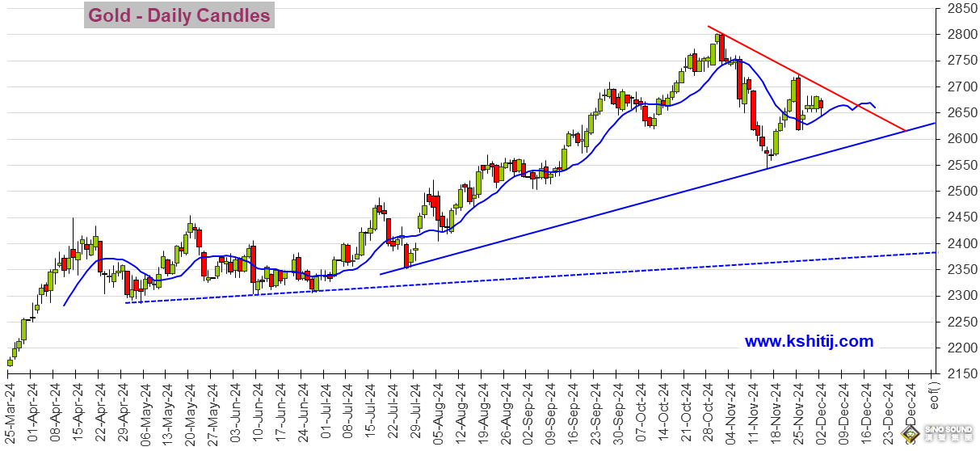Click the 'Gold - Daily Candles' title

tap(179, 15)
